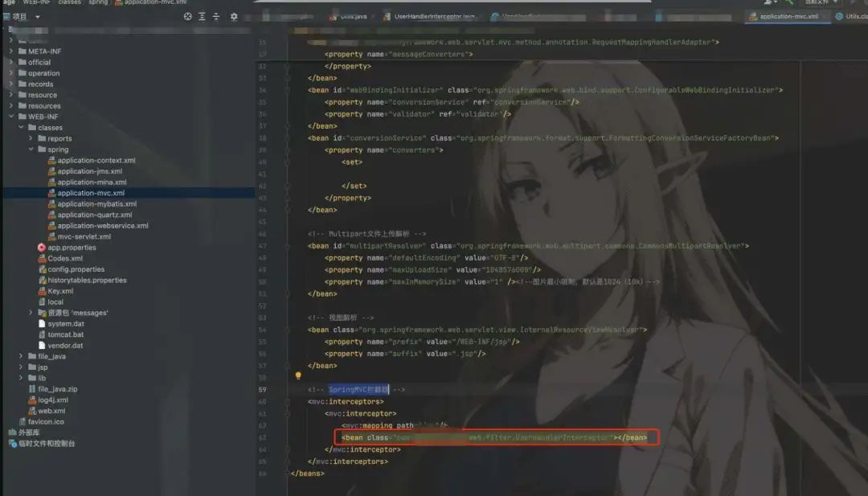Click the 临时文件和控制台 icon
This screenshot has height=496, width=868.
click(12, 444)
